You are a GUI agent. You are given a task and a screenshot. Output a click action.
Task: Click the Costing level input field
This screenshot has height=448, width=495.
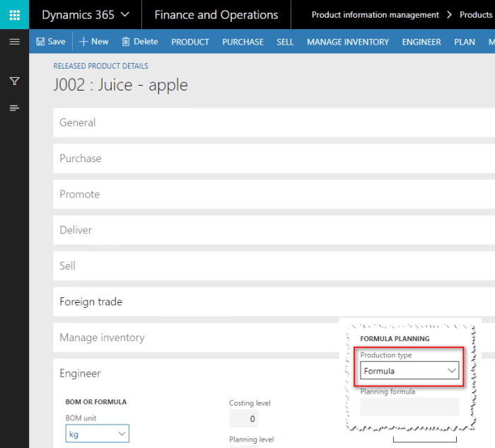[243, 419]
